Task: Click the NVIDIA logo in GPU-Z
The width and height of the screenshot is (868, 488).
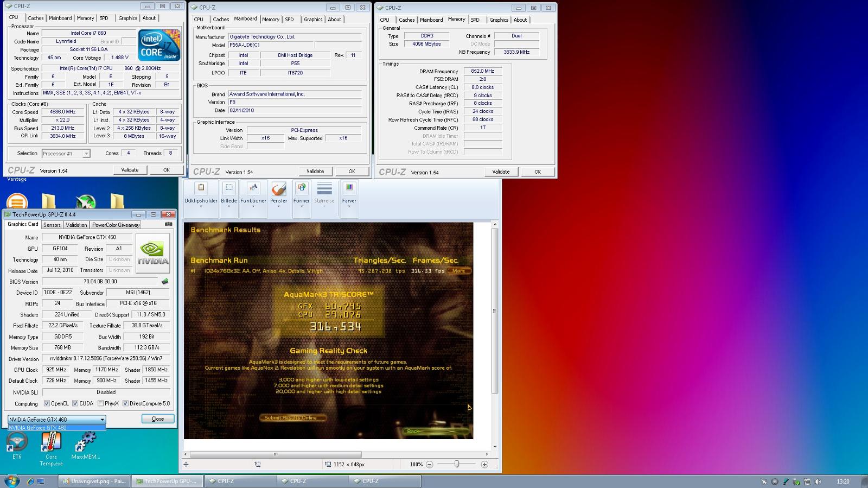Action: click(153, 253)
